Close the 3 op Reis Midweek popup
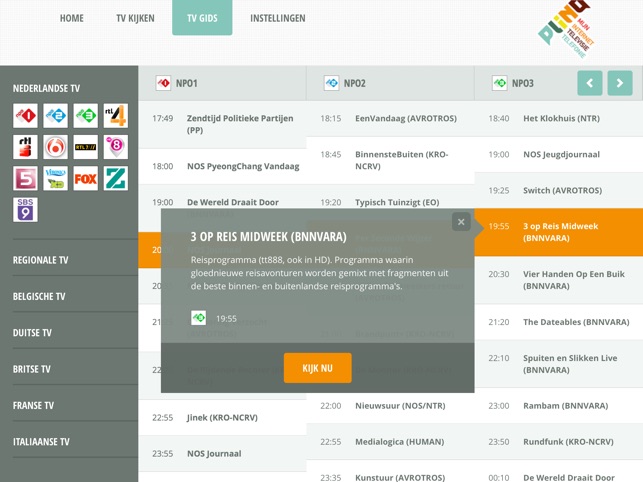 (x=461, y=222)
